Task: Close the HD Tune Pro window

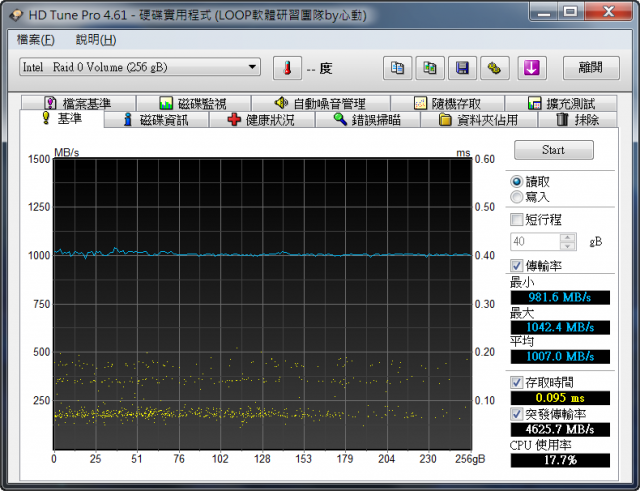Action: (608, 11)
